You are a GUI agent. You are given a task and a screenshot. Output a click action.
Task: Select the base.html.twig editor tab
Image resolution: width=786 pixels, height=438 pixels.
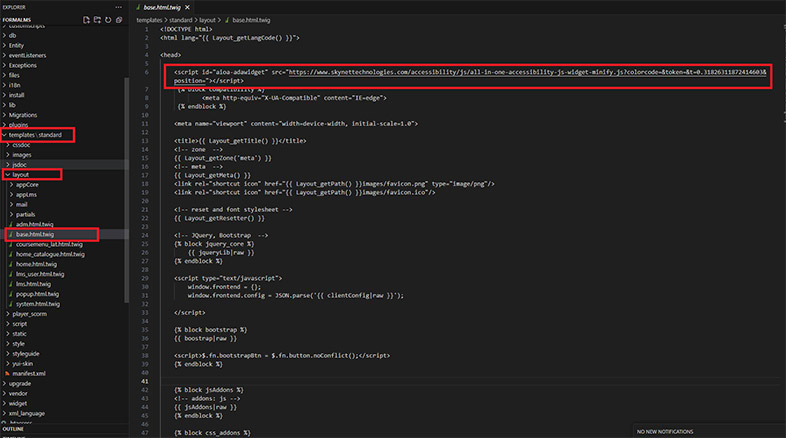click(x=162, y=8)
